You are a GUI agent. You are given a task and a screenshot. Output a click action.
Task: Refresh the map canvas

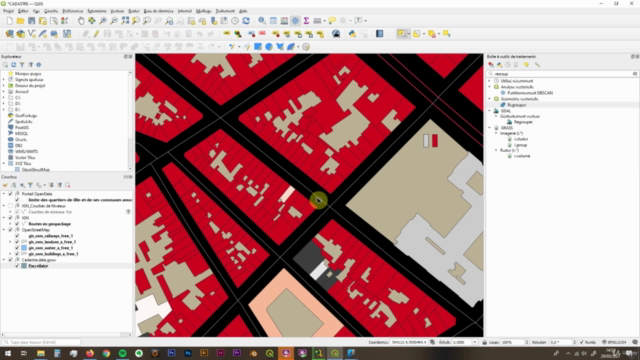[246, 21]
